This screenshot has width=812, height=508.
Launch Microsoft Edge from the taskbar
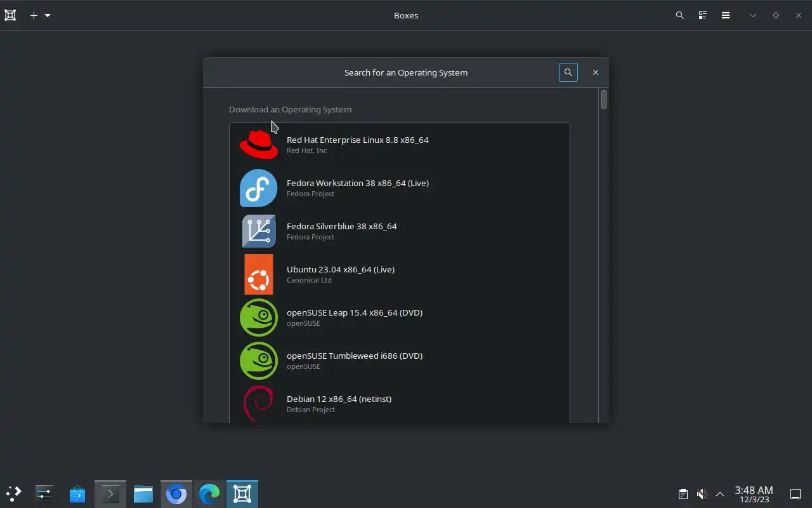click(x=209, y=493)
